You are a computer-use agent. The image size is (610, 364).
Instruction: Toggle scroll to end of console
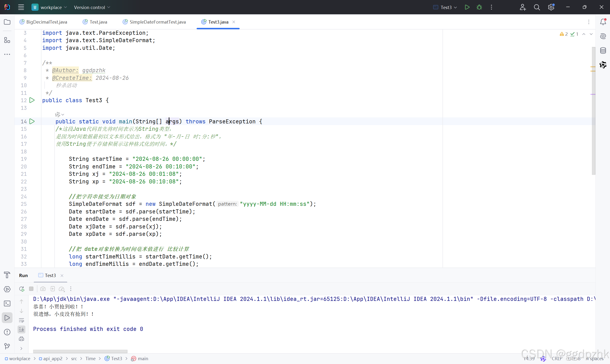(x=22, y=329)
